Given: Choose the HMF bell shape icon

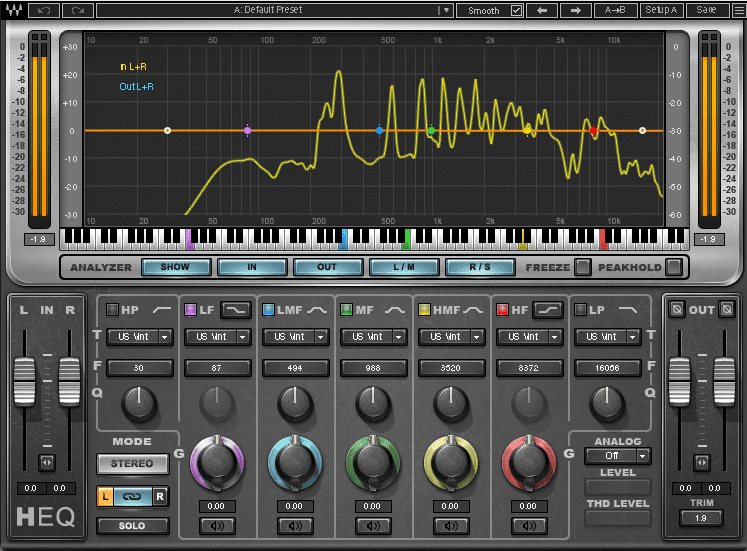Looking at the screenshot, I should (473, 310).
